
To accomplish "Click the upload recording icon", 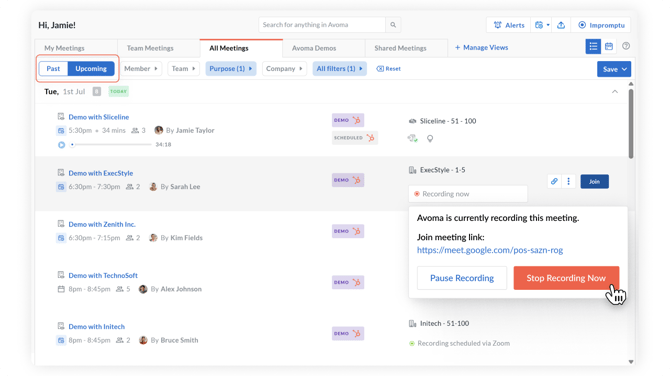I will (561, 25).
